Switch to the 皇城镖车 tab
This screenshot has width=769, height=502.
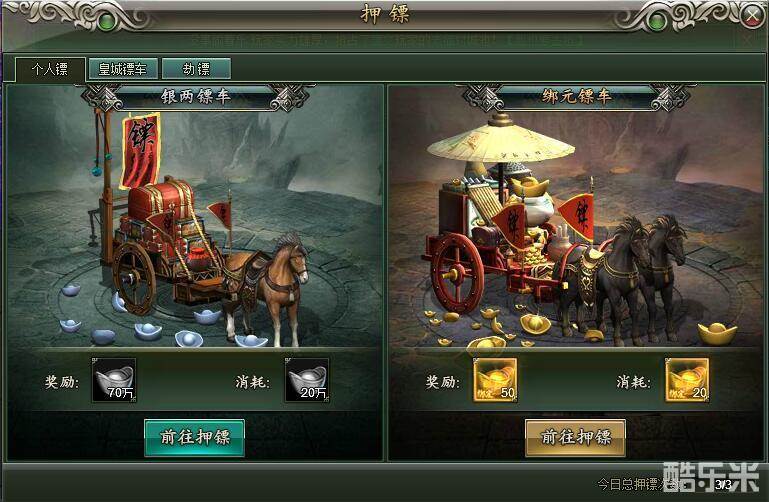tap(123, 69)
